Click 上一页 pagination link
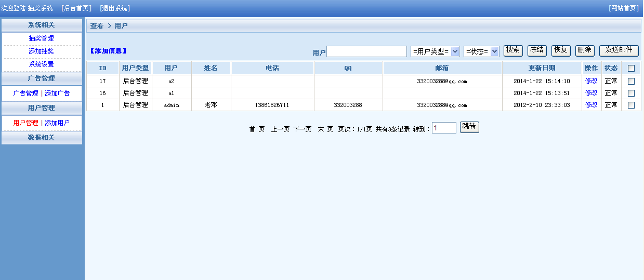Viewport: 644px width, 280px height. 280,129
